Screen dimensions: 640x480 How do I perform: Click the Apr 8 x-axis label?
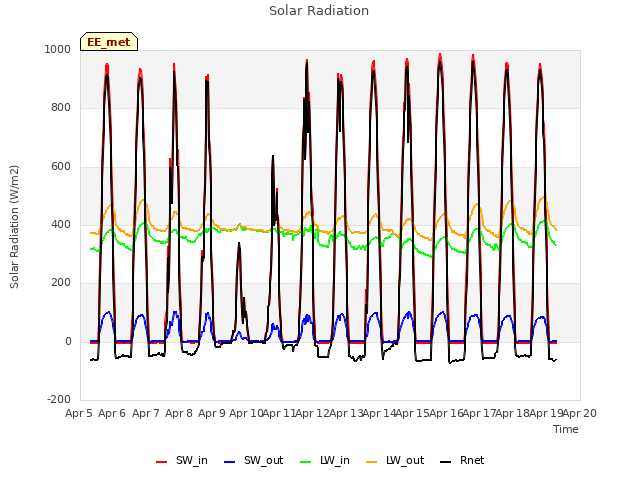[179, 413]
